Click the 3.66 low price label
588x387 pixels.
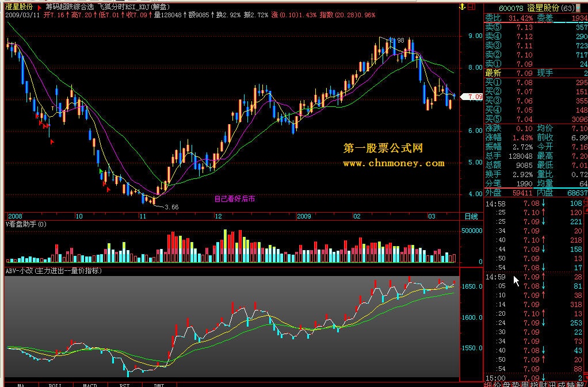171,207
